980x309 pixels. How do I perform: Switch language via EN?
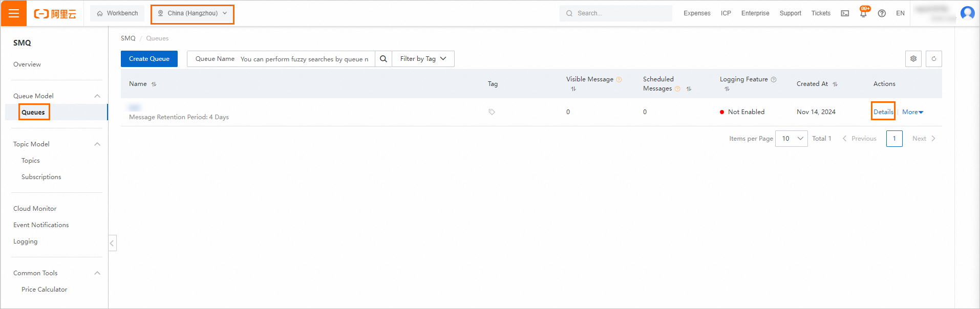[900, 13]
